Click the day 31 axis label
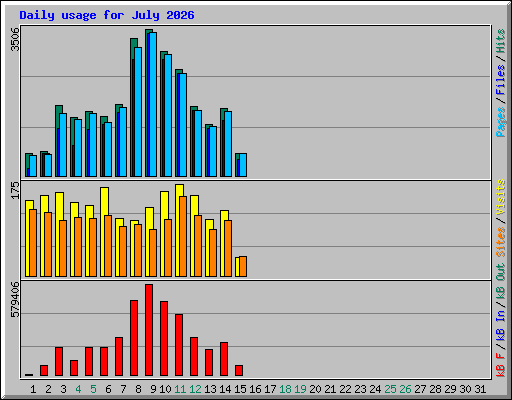512x400 pixels. (x=480, y=389)
